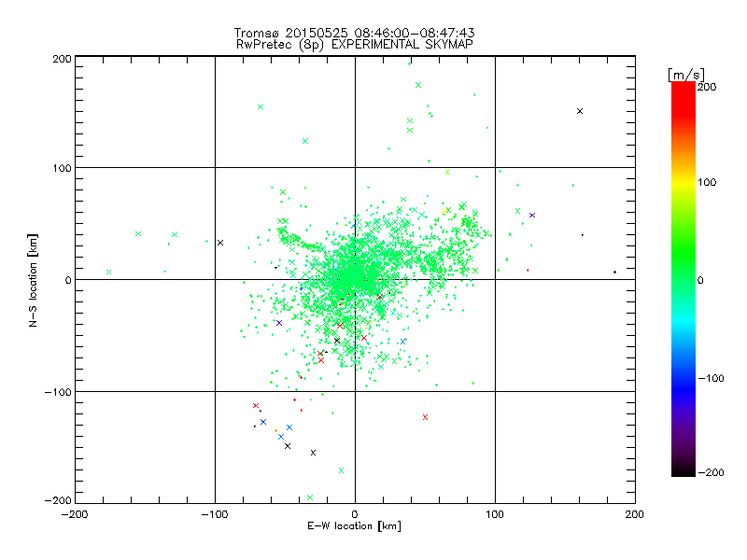This screenshot has height=560, width=747.
Task: Click the y-axis tick label "-100"
Action: 58,392
